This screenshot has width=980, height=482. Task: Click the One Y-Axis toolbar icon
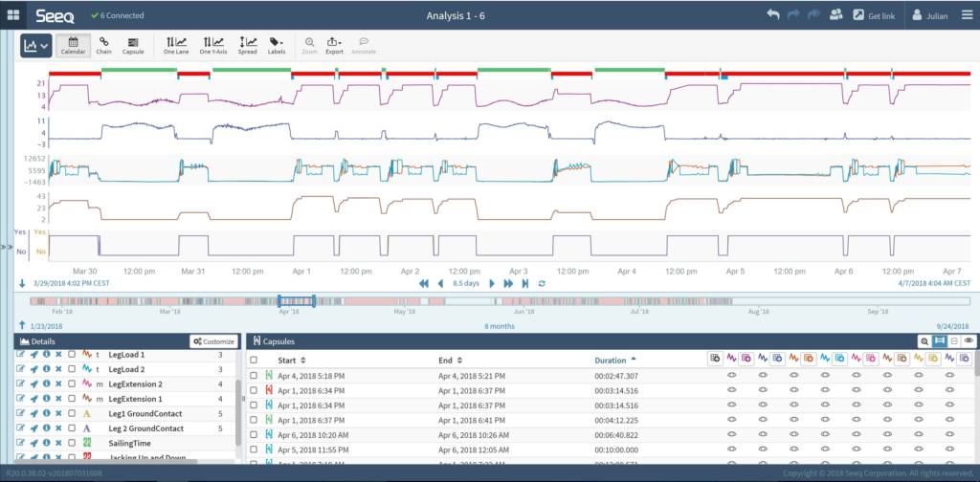tap(213, 46)
